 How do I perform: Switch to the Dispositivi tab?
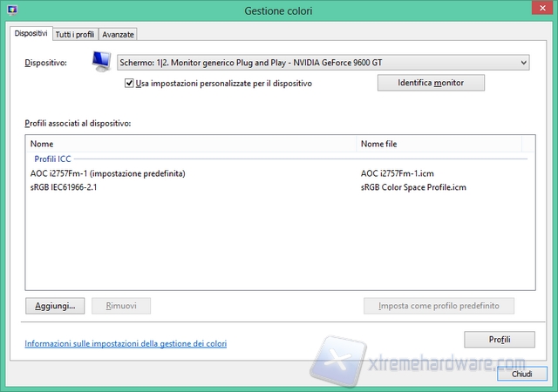[x=31, y=33]
